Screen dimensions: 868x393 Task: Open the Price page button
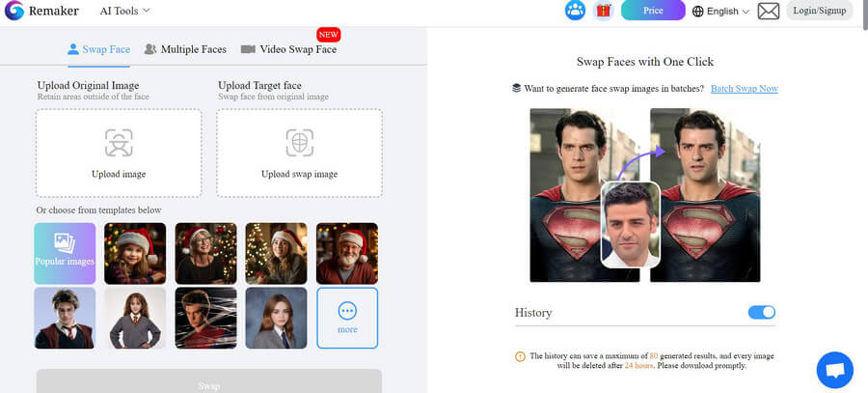click(653, 10)
